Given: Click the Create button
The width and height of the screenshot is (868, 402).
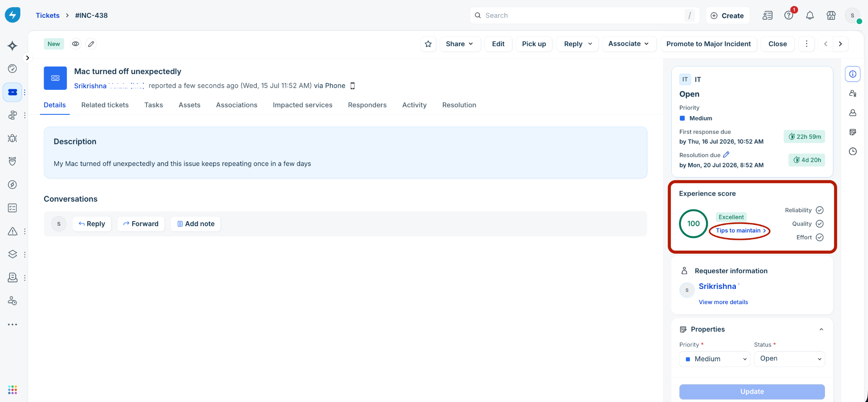Looking at the screenshot, I should pos(728,16).
